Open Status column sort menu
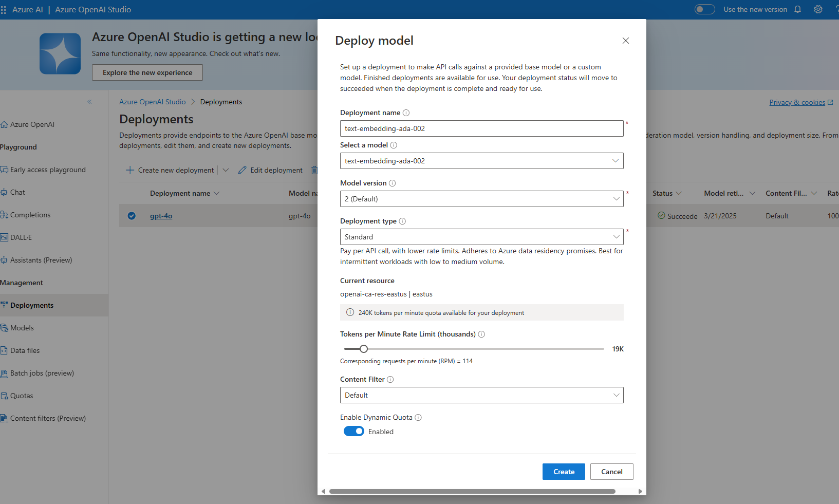This screenshot has width=839, height=504. pos(679,193)
